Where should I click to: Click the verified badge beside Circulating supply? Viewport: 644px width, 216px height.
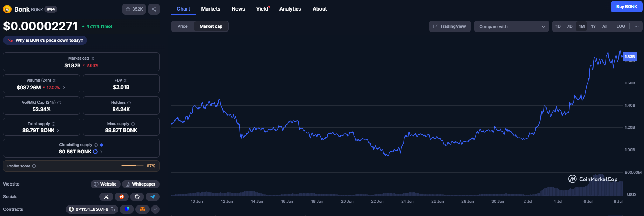pyautogui.click(x=101, y=145)
